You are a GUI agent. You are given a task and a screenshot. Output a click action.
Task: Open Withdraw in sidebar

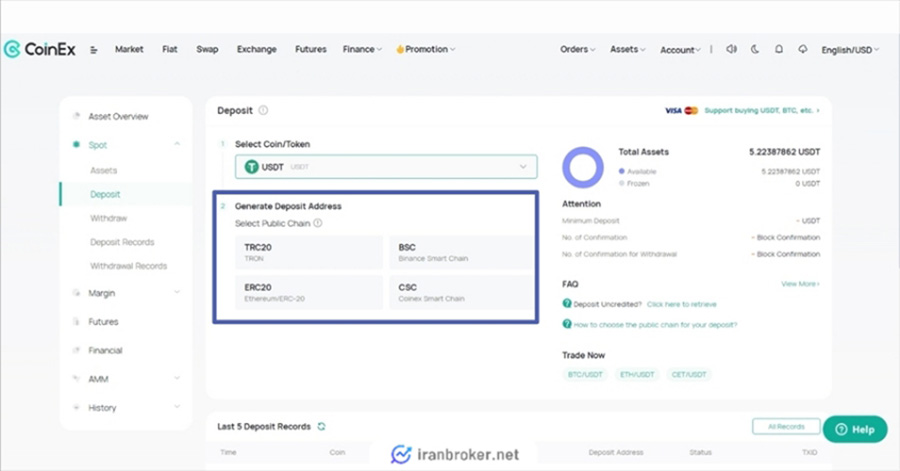pos(108,218)
